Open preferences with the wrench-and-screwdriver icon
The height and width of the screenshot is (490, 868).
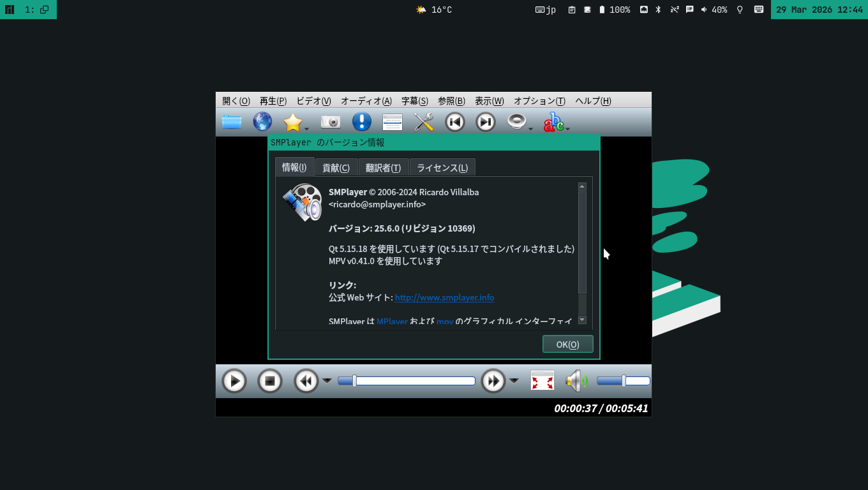point(424,121)
